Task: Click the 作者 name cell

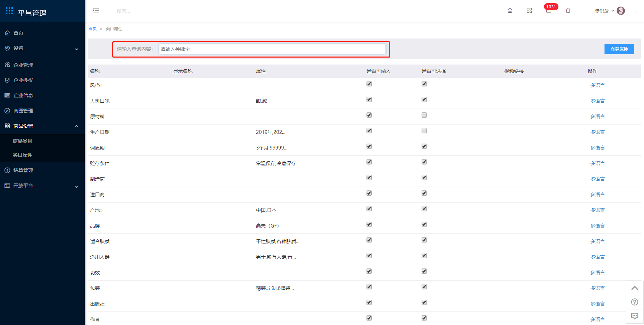Action: tap(95, 319)
